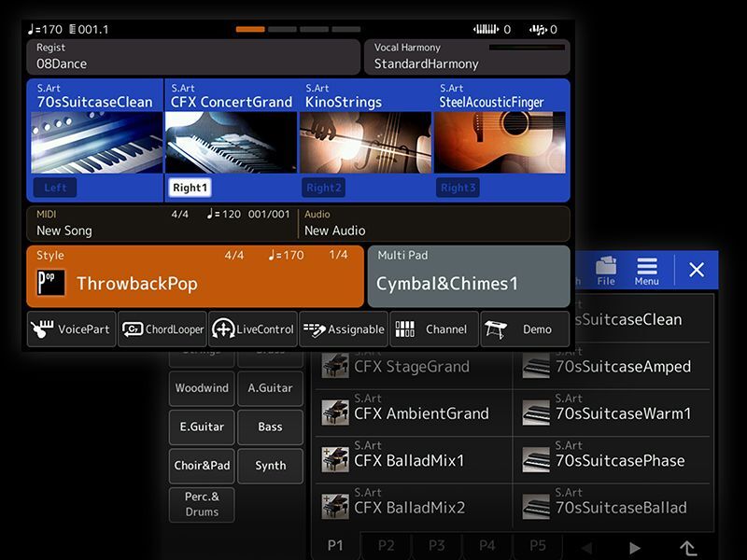
Task: Start the Demo shortcut
Action: 525,329
